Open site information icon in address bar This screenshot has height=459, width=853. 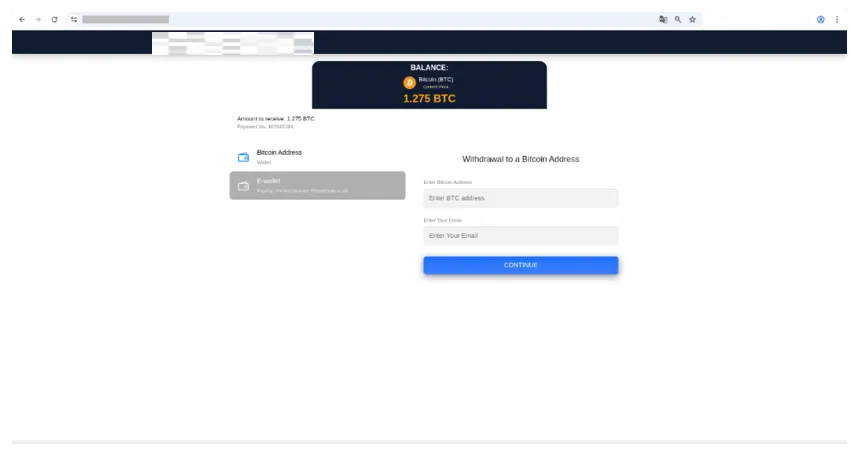(x=74, y=20)
